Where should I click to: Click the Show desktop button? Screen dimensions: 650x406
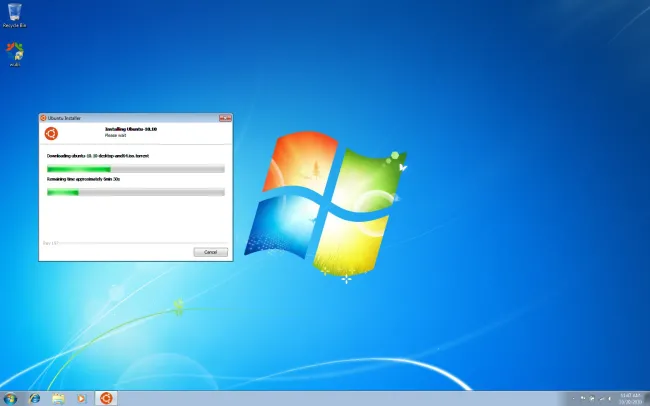[x=647, y=399]
